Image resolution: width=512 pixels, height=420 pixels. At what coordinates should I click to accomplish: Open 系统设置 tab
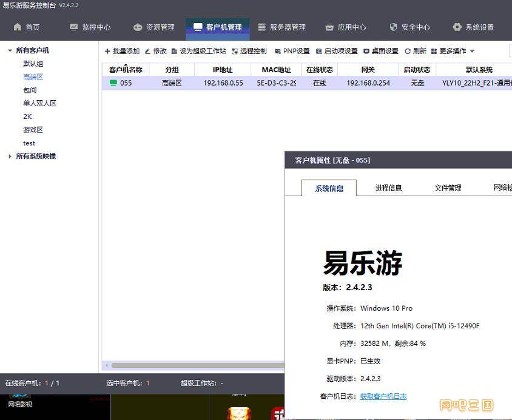pos(473,27)
